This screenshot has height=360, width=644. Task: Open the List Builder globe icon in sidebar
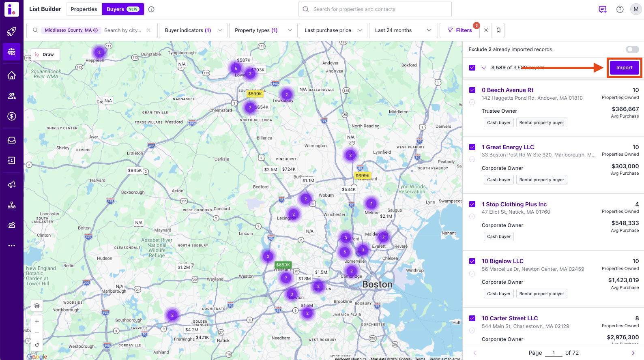[12, 52]
